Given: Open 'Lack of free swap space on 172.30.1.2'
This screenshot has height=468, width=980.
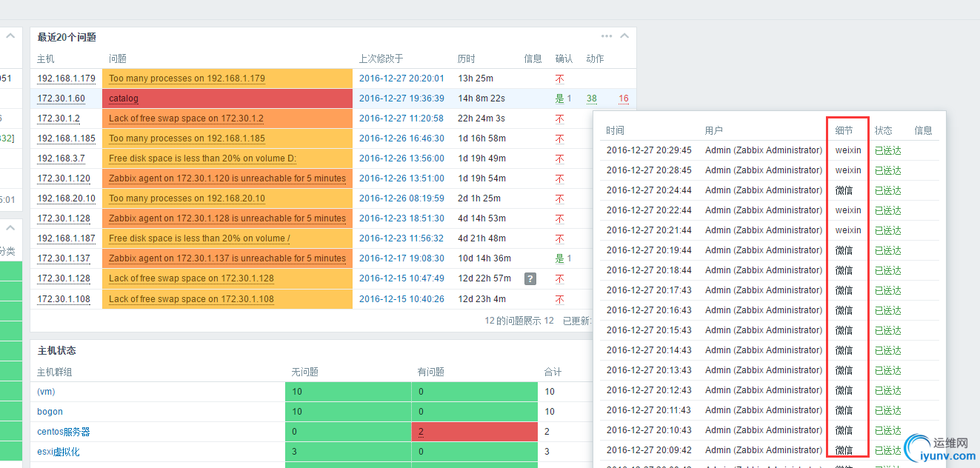Looking at the screenshot, I should click(186, 118).
